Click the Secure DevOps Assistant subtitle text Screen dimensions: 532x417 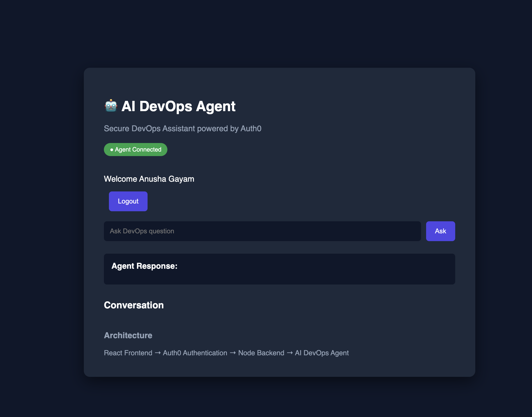(182, 128)
